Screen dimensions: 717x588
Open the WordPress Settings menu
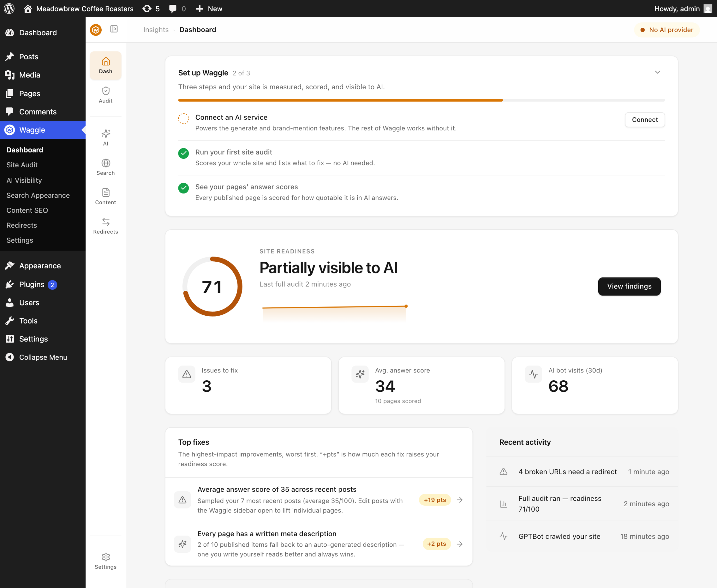click(43, 339)
